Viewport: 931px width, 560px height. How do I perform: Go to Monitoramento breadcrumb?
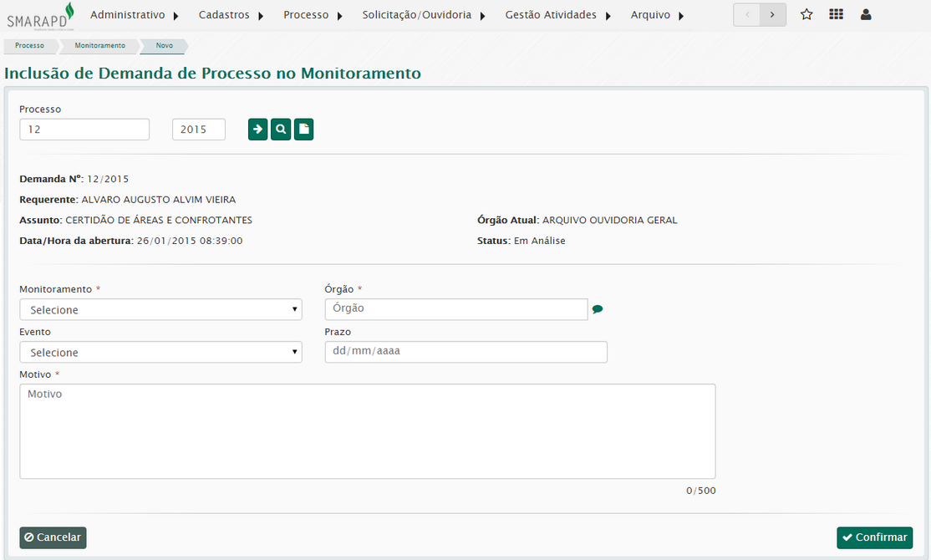click(99, 46)
